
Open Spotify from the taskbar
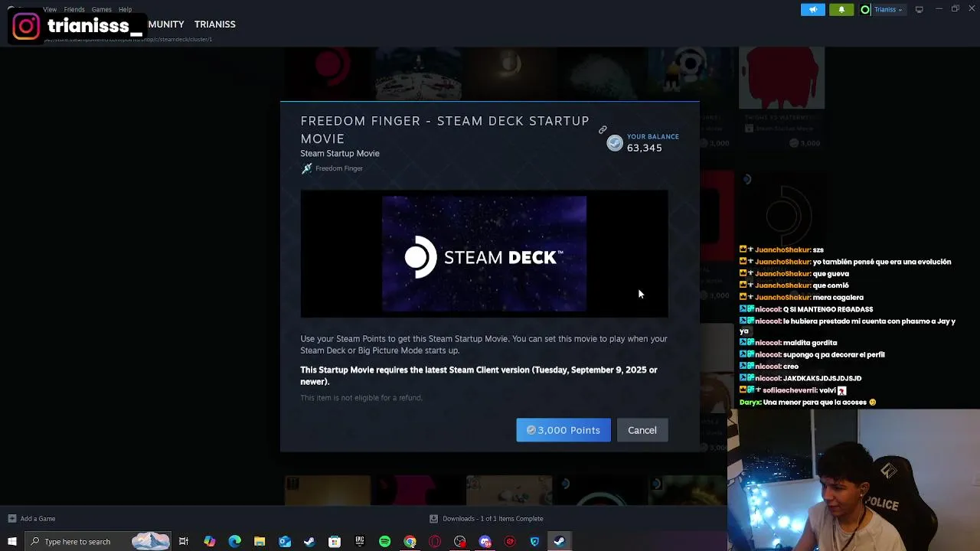pyautogui.click(x=384, y=542)
